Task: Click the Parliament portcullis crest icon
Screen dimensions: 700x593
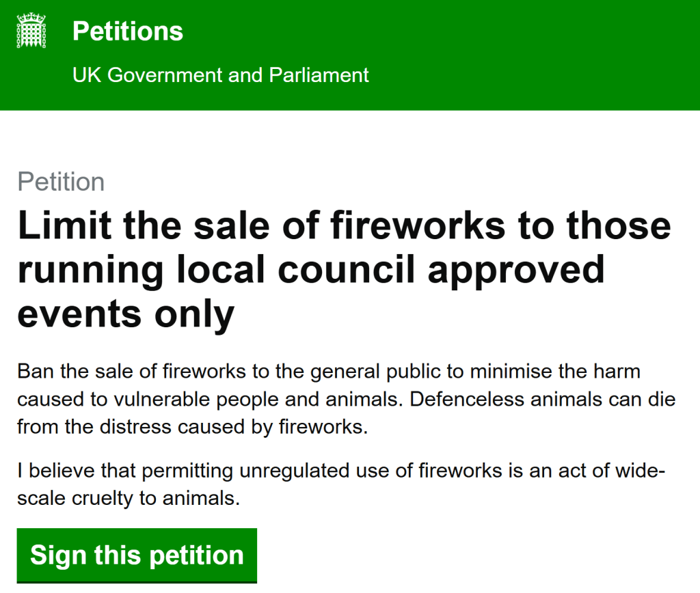Action: pos(31,31)
